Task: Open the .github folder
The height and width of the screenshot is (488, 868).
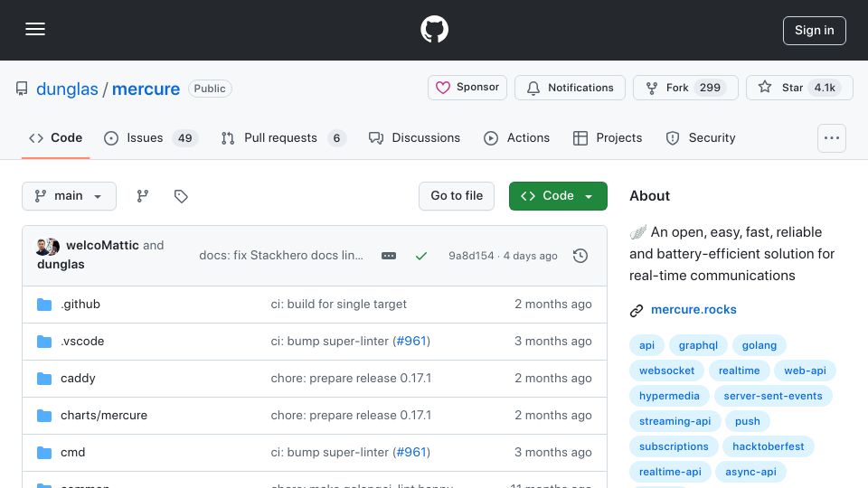Action: [80, 305]
